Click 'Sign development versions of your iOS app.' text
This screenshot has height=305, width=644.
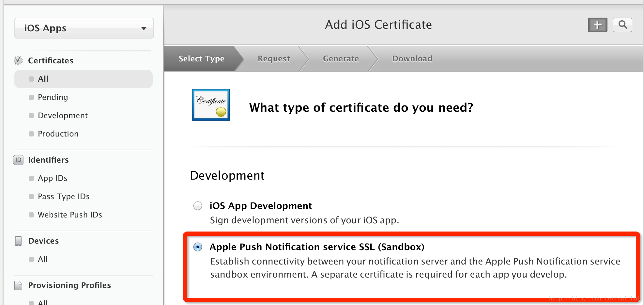point(305,220)
